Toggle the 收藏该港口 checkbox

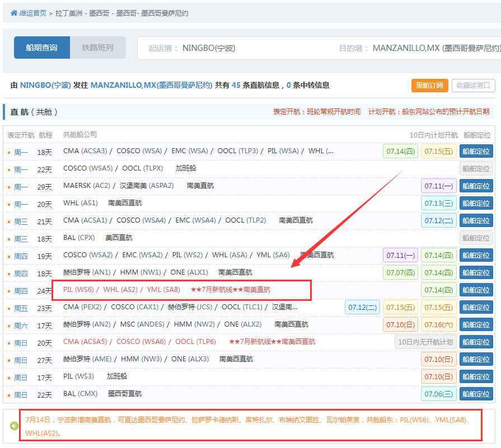(x=473, y=86)
